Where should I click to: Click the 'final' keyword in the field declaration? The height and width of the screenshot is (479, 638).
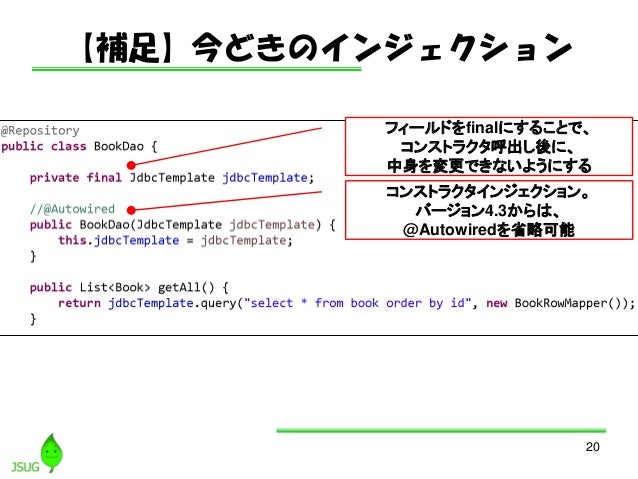tap(104, 178)
